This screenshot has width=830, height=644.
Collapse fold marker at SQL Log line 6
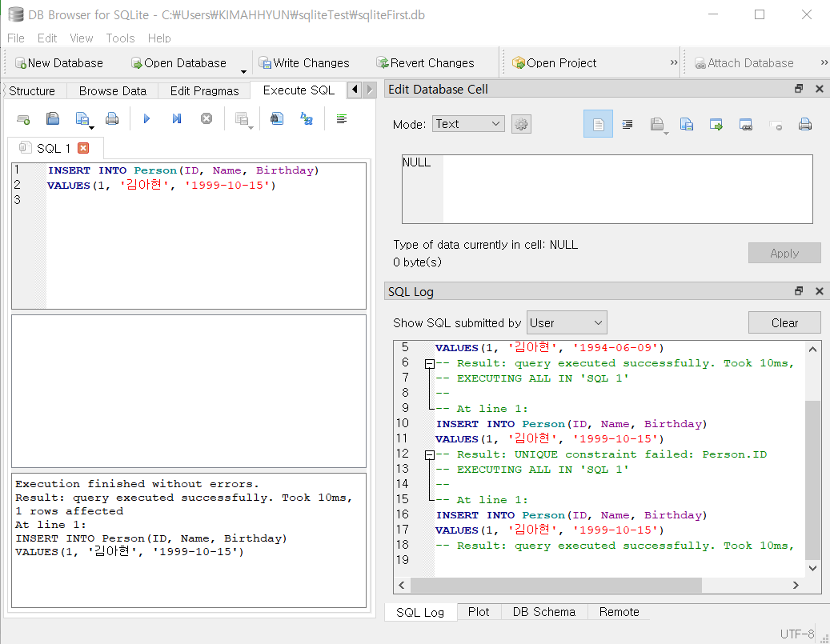coord(430,363)
